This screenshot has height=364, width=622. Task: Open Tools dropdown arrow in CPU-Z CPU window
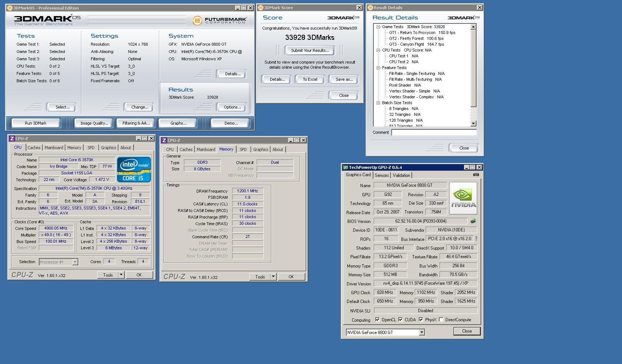coord(121,275)
